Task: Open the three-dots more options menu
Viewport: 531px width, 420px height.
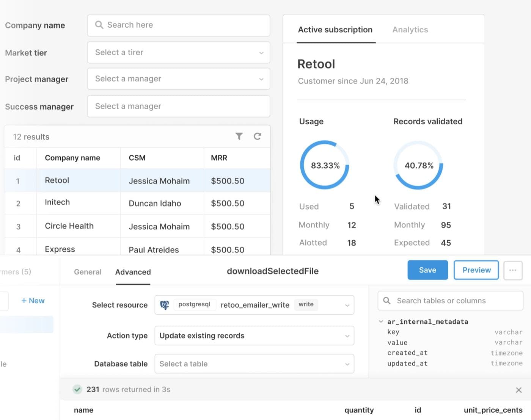Action: pos(513,270)
